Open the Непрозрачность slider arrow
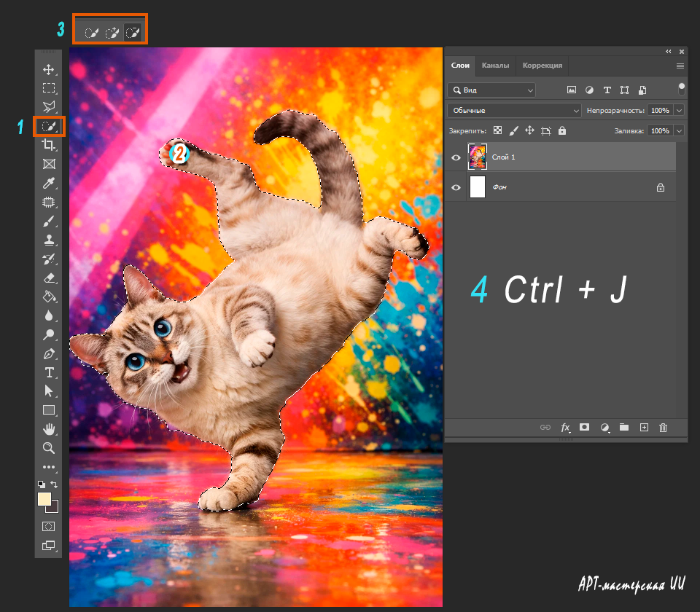The image size is (700, 612). 679,110
